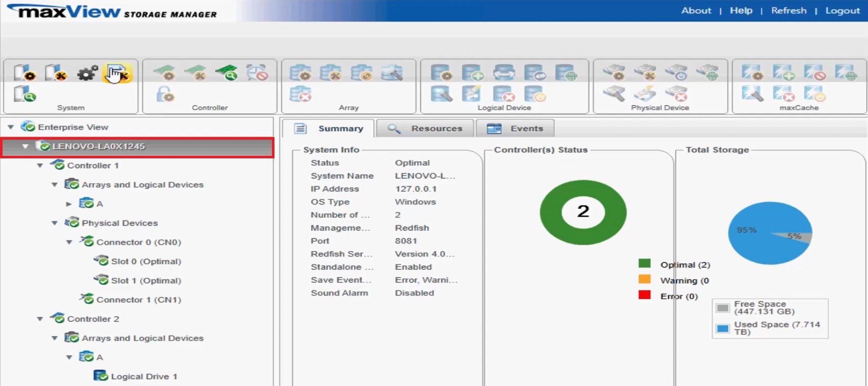This screenshot has height=386, width=868.
Task: Click the green controller status donut chart
Action: point(583,212)
